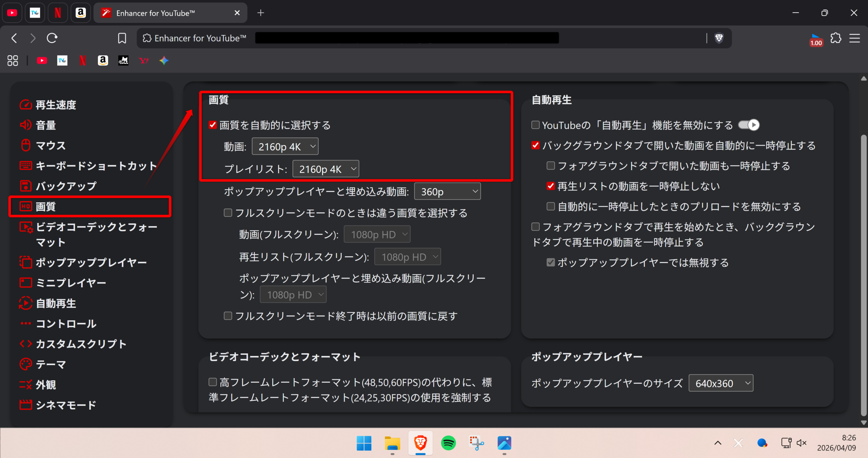
Task: Click the Brave Shields lion icon
Action: [x=719, y=38]
